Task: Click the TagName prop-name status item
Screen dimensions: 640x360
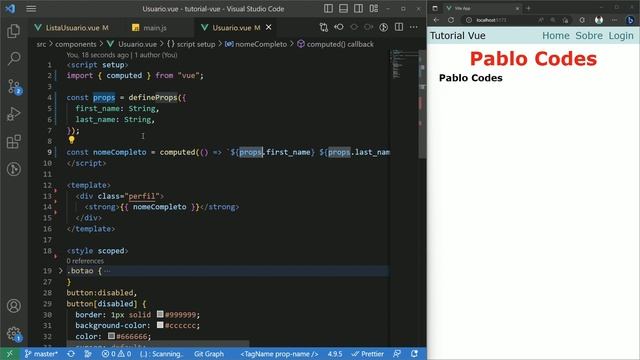Action: pos(279,354)
